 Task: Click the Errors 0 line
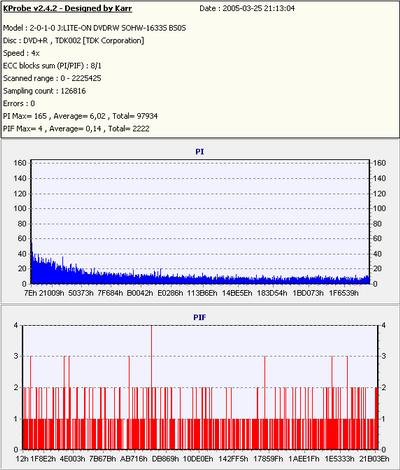pyautogui.click(x=19, y=104)
